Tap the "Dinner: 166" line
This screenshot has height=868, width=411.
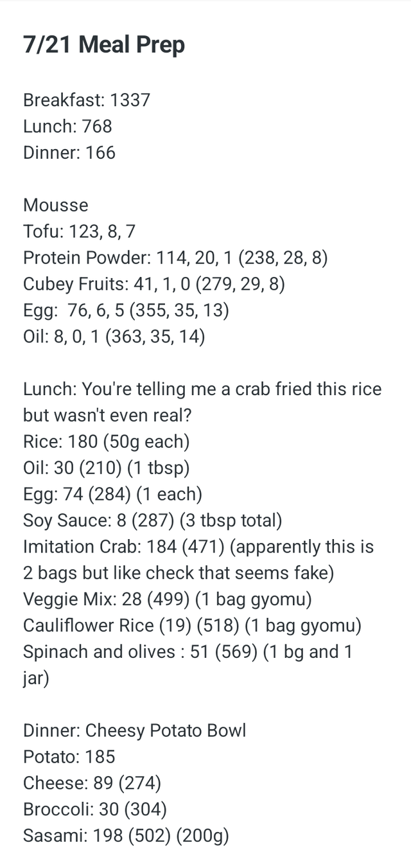point(69,153)
